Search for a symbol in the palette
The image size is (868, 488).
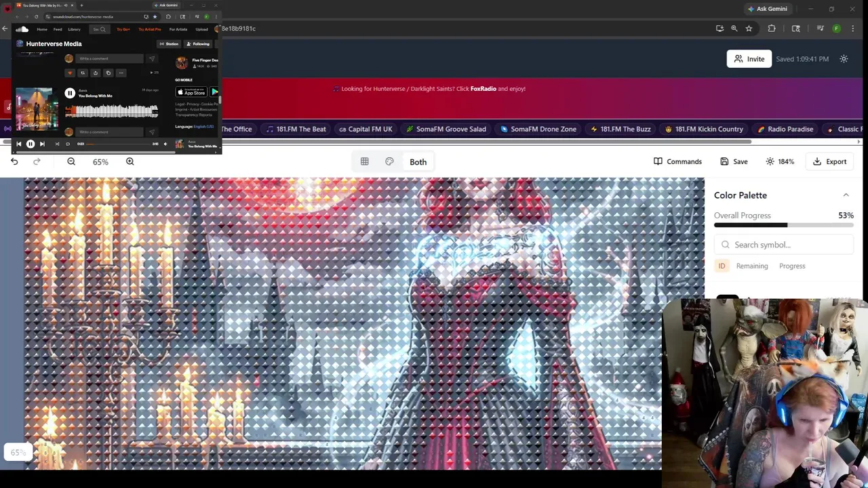(x=783, y=245)
